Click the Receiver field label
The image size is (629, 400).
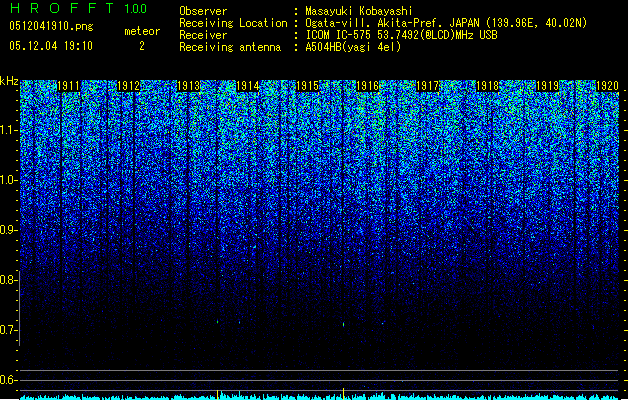tap(203, 35)
